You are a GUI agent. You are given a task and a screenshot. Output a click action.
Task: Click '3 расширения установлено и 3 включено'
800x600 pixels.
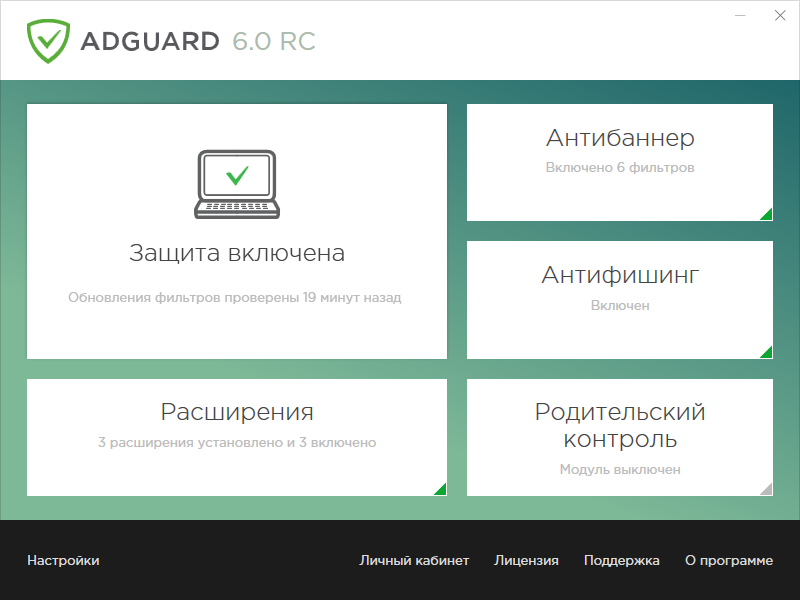pyautogui.click(x=237, y=442)
